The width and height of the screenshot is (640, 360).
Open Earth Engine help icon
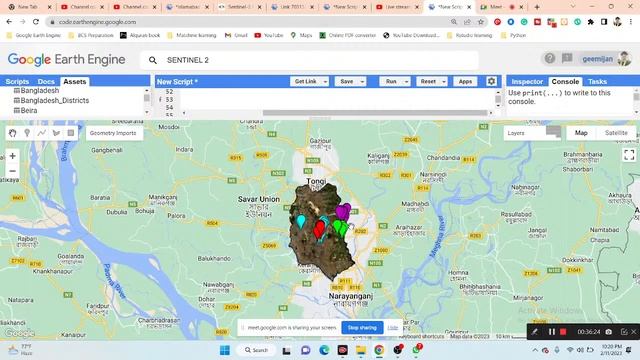point(550,59)
